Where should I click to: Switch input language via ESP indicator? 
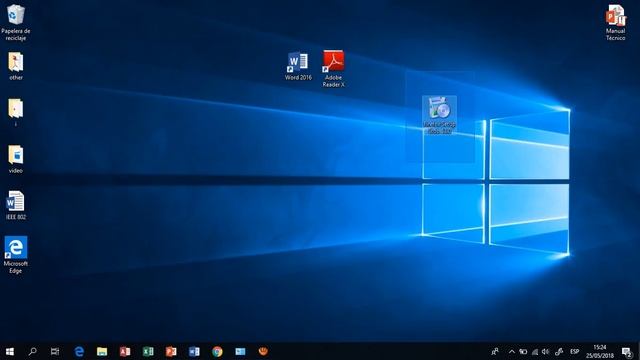574,351
